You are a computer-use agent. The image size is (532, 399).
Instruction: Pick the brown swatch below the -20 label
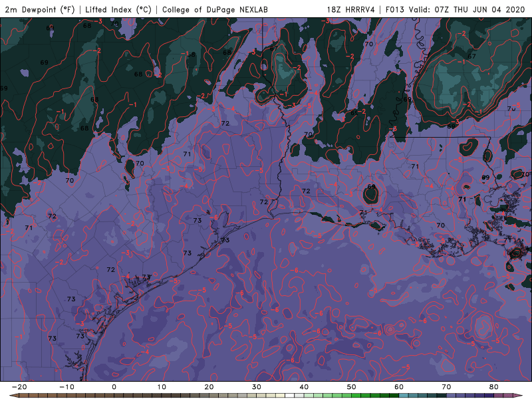[x=24, y=396]
